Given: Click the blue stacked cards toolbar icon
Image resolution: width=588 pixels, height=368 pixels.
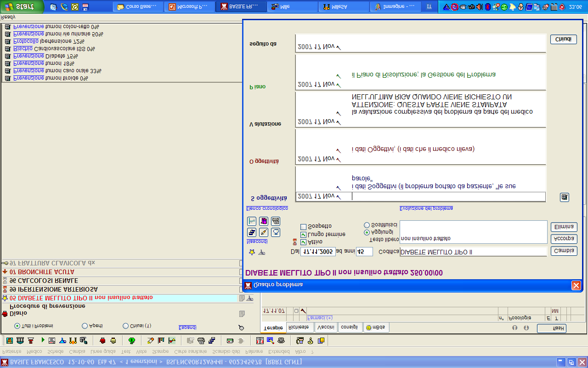Looking at the screenshot, I should [212, 340].
